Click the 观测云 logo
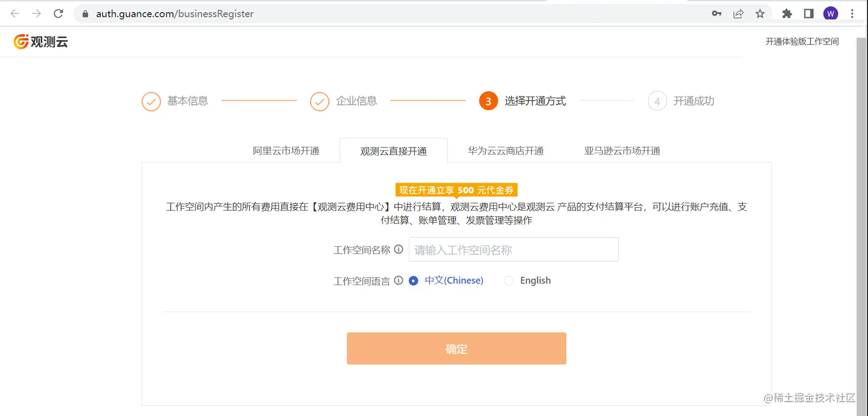868x416 pixels. point(41,41)
